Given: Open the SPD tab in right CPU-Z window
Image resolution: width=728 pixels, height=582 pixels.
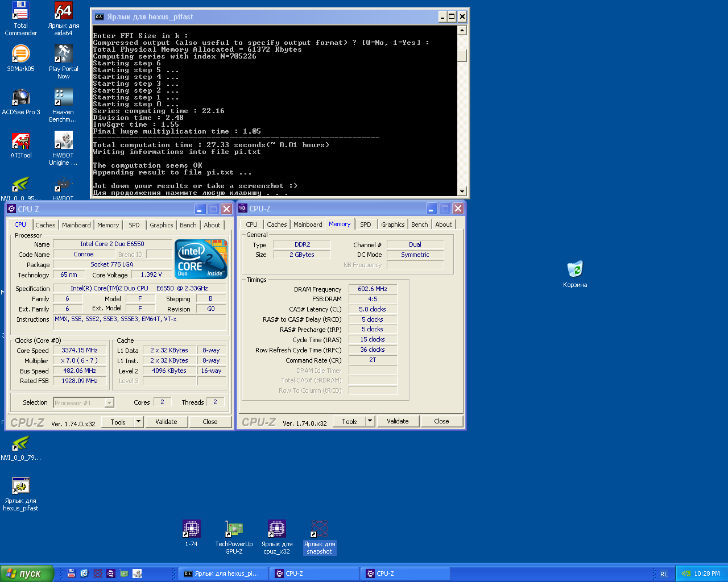Looking at the screenshot, I should 366,225.
